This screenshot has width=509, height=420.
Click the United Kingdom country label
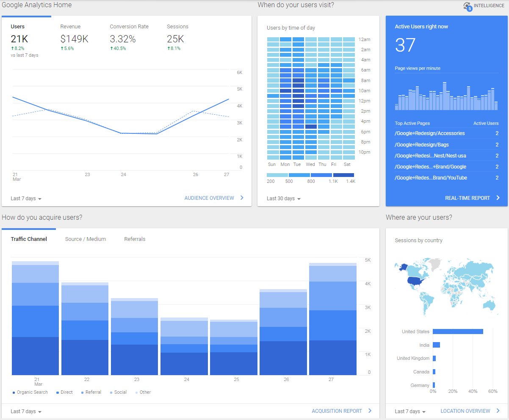pos(413,359)
